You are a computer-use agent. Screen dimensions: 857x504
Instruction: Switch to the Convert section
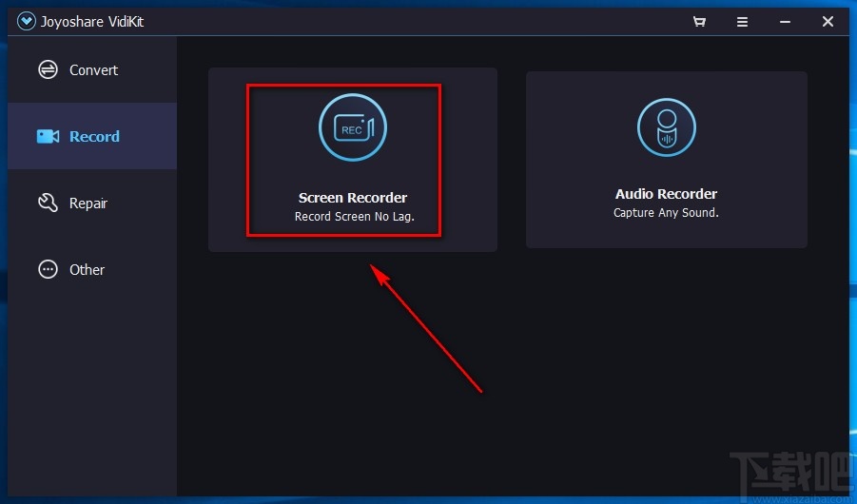click(x=93, y=70)
